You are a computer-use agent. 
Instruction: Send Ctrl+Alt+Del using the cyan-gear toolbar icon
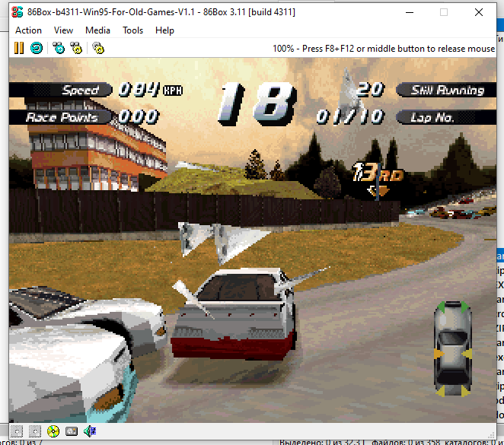[x=59, y=48]
